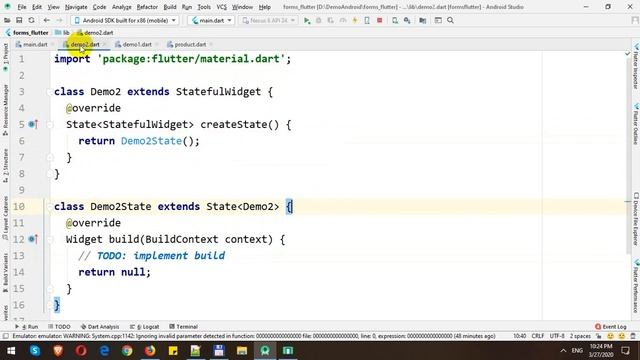Open Google Chrome from the taskbar
Image resolution: width=640 pixels, height=360 pixels.
[x=127, y=351]
